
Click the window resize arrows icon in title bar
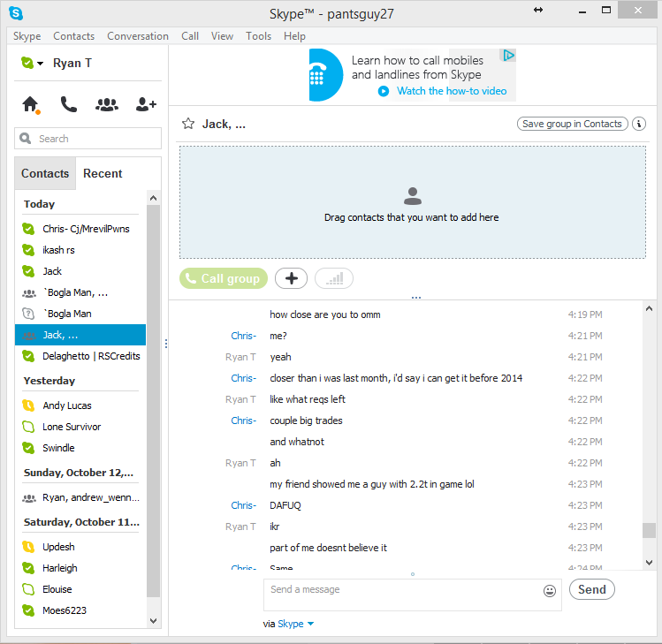[x=538, y=10]
